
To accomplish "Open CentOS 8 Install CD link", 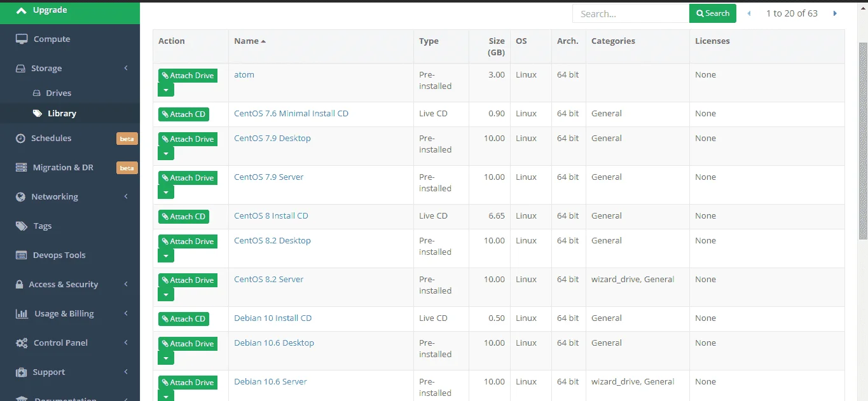I will 271,215.
